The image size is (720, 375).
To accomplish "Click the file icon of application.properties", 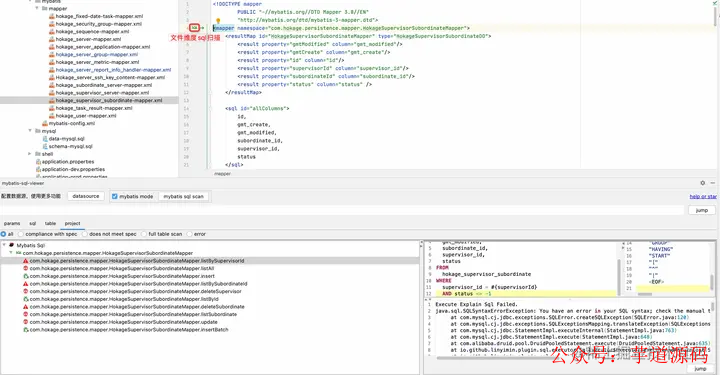I will 38,162.
